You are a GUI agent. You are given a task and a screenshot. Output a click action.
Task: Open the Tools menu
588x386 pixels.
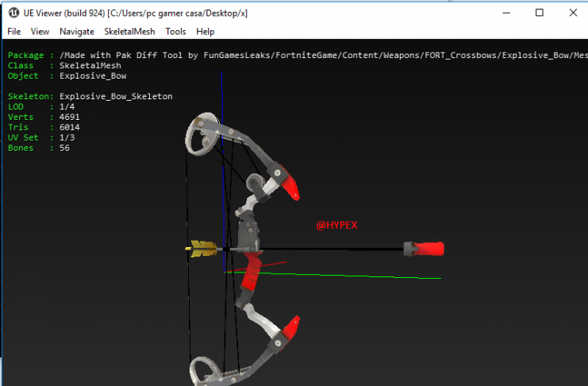pyautogui.click(x=175, y=32)
